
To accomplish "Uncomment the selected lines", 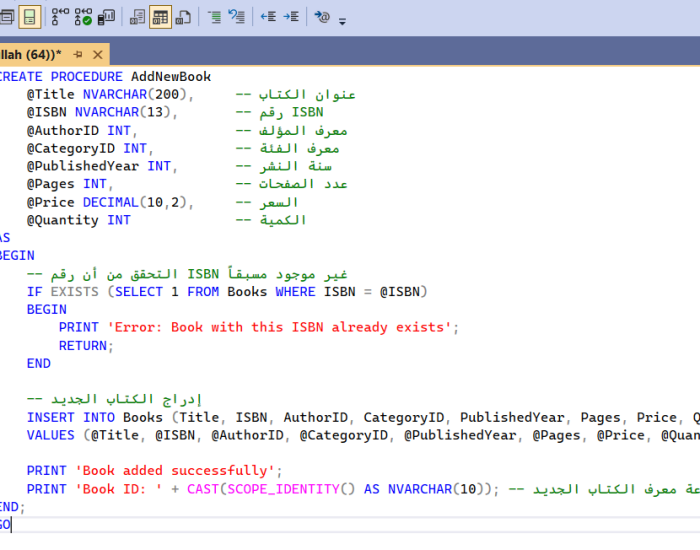I will [237, 17].
